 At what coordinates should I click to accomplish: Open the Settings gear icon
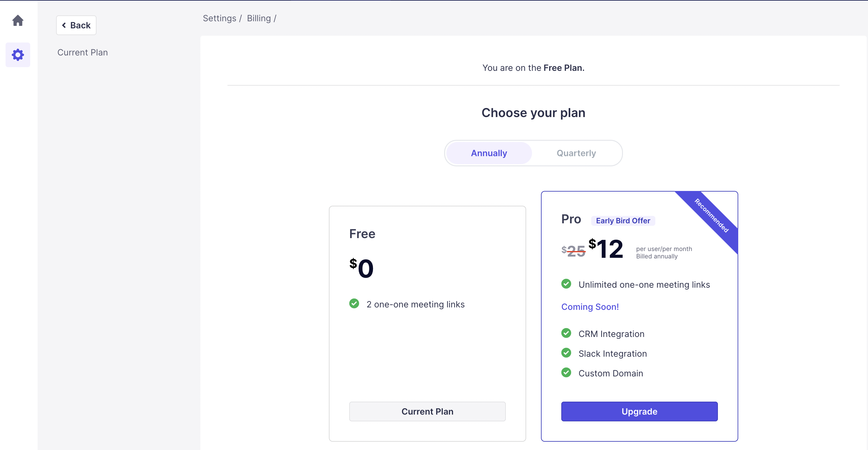pyautogui.click(x=18, y=55)
